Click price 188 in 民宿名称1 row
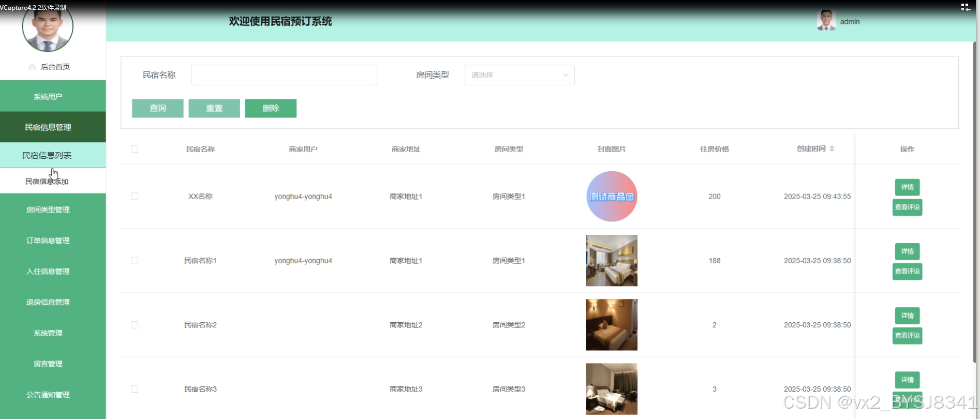 [715, 261]
